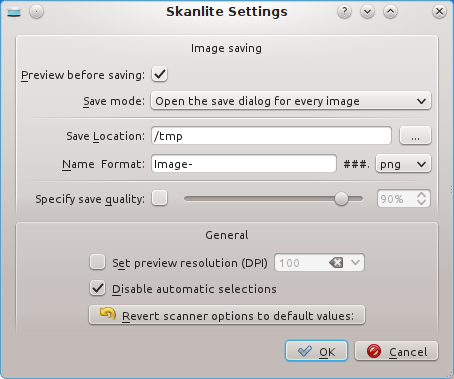Open the png file format dropdown
Image resolution: width=454 pixels, height=379 pixels.
(403, 164)
